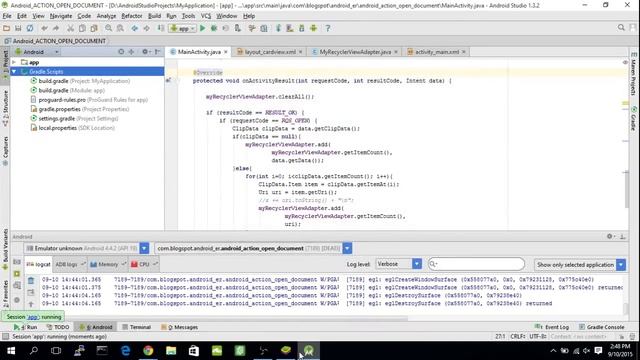Viewport: 640px width, 360px height.
Task: Open the Emulator device dropdown
Action: click(144, 248)
